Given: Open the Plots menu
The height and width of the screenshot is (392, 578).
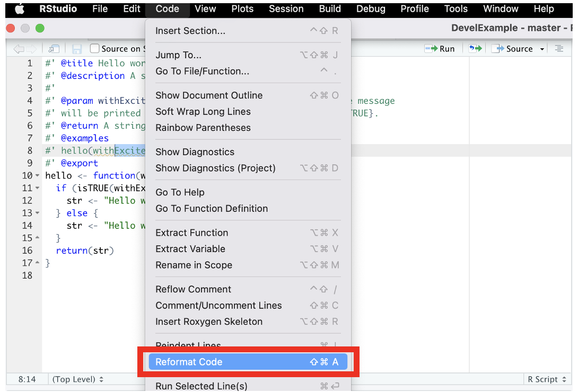Looking at the screenshot, I should click(242, 9).
